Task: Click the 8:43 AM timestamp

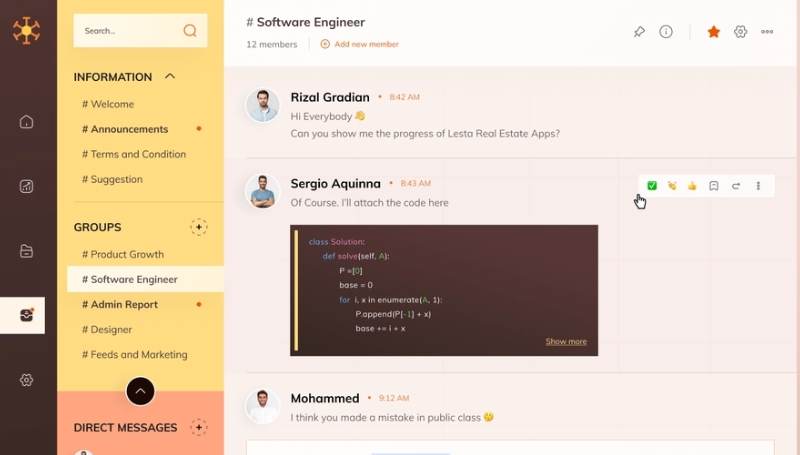Action: [x=415, y=183]
